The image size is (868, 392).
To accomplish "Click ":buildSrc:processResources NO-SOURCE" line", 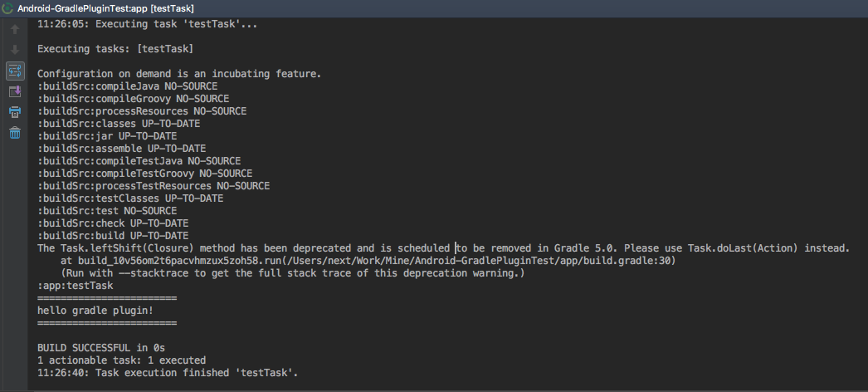I will 142,111.
